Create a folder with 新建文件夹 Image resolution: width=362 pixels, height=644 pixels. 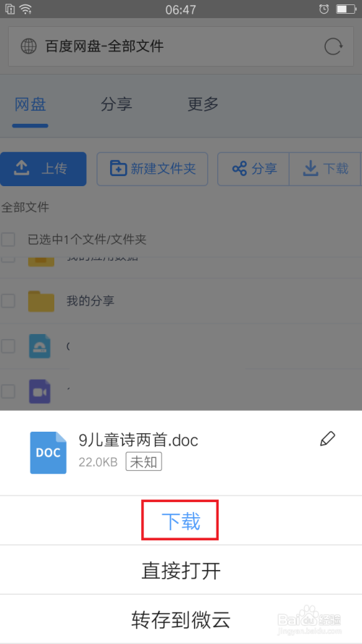click(152, 169)
